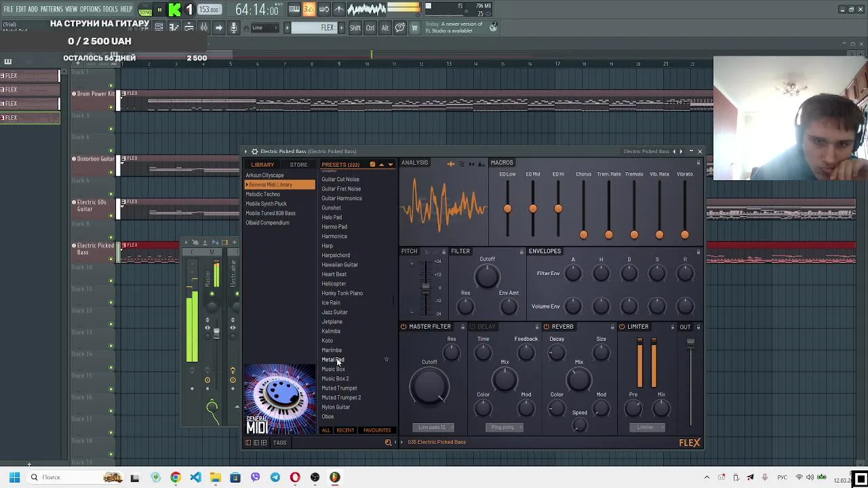Open the TOOLS menu

[111, 9]
